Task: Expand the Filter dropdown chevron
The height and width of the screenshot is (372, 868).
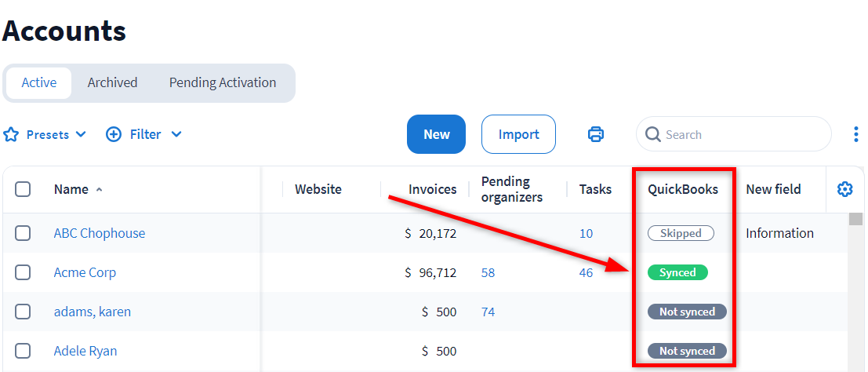Action: [176, 134]
